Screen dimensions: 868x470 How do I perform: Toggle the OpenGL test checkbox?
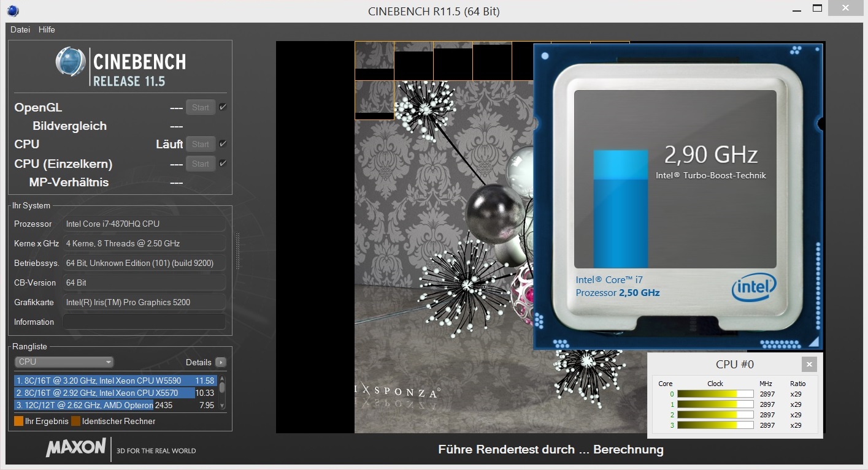click(x=223, y=107)
